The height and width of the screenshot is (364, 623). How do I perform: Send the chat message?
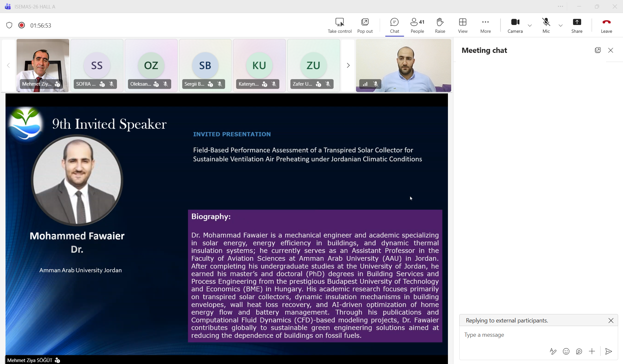click(x=609, y=351)
